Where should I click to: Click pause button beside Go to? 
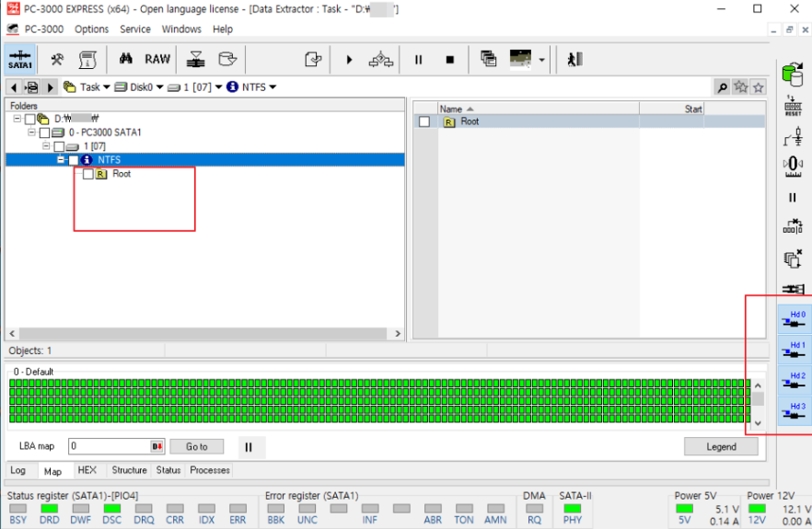tap(249, 447)
